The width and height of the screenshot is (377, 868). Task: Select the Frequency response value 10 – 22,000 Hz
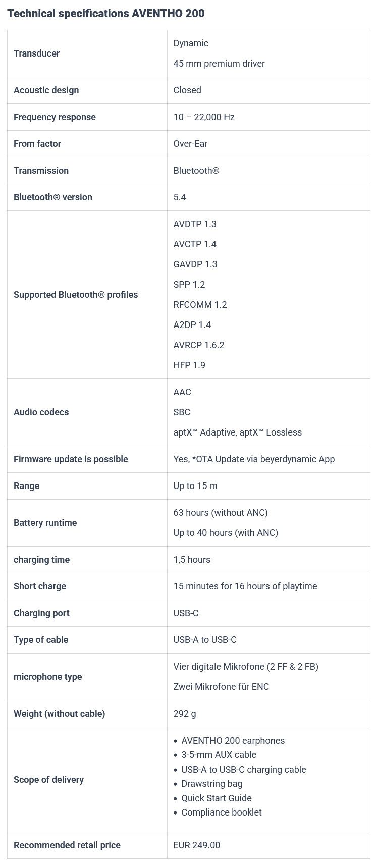pyautogui.click(x=204, y=117)
